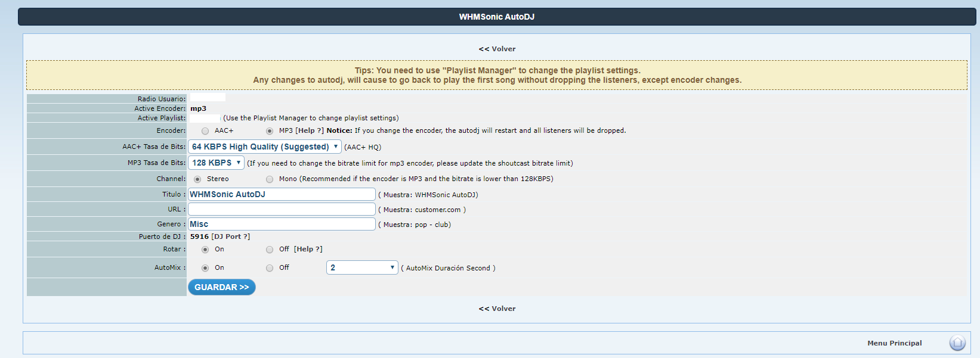Click the WHMSonic AutoDJ header title
980x358 pixels.
click(x=497, y=17)
